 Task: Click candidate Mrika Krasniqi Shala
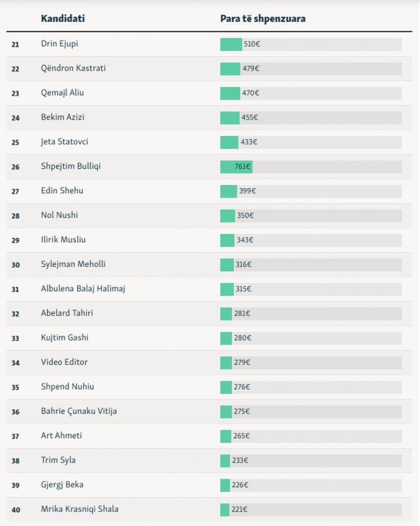click(x=79, y=509)
